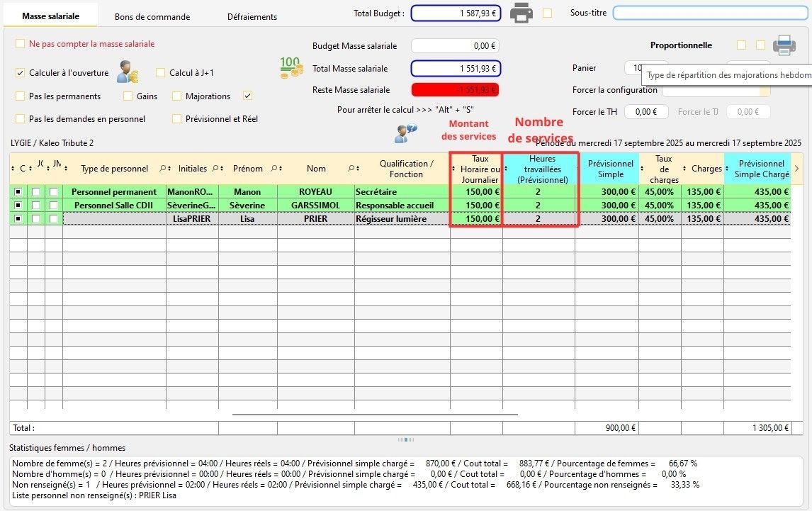Expand more columns with the header right chevron
This screenshot has width=812, height=511.
[x=796, y=169]
